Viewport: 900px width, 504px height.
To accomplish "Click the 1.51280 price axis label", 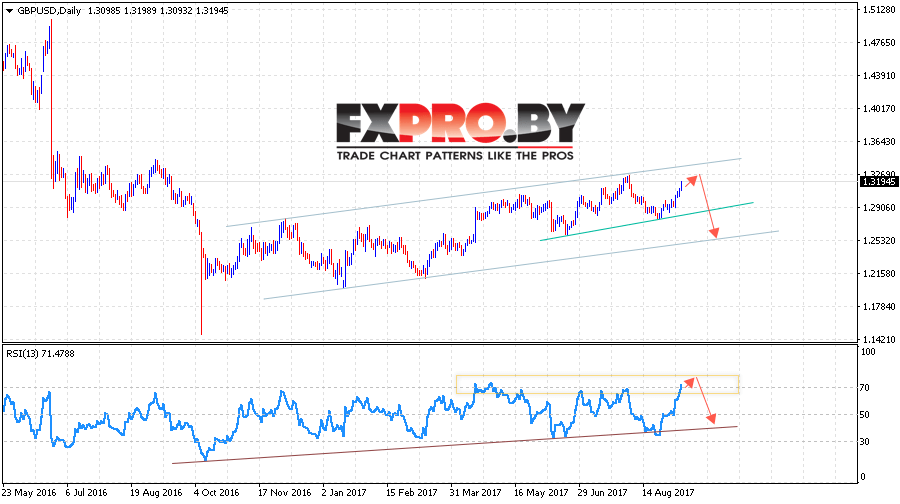I will 878,9.
